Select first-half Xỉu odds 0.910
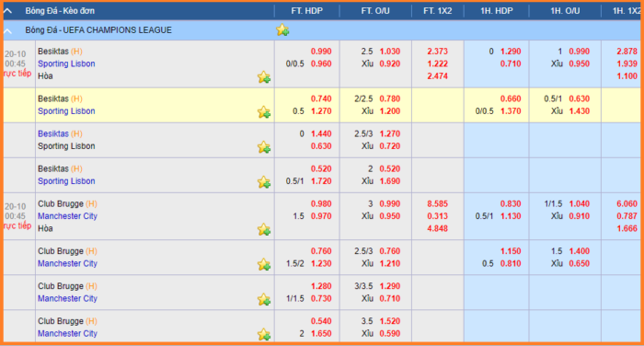The height and width of the screenshot is (346, 644). coord(579,216)
